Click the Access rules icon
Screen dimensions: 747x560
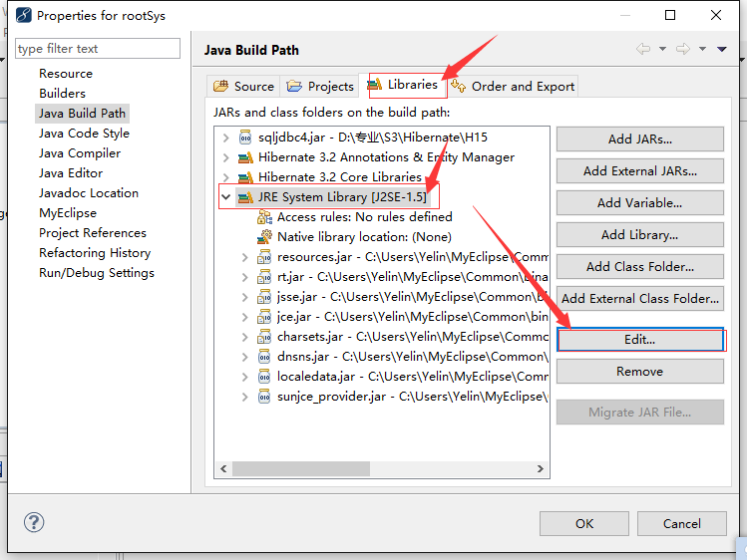[x=264, y=217]
